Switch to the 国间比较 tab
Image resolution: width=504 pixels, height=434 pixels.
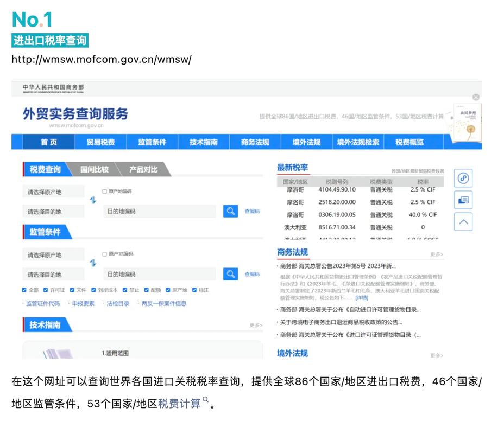(x=94, y=169)
